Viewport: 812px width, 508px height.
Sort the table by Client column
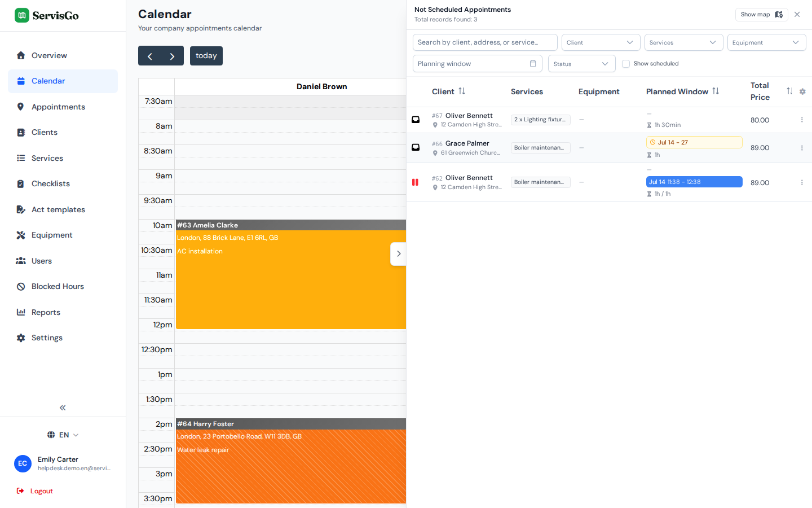(x=462, y=91)
